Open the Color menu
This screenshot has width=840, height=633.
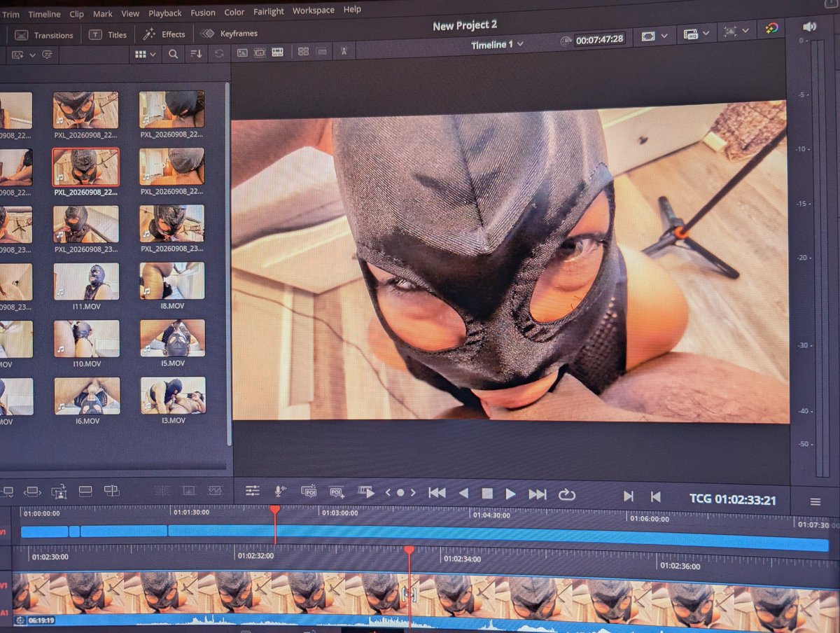[x=234, y=12]
